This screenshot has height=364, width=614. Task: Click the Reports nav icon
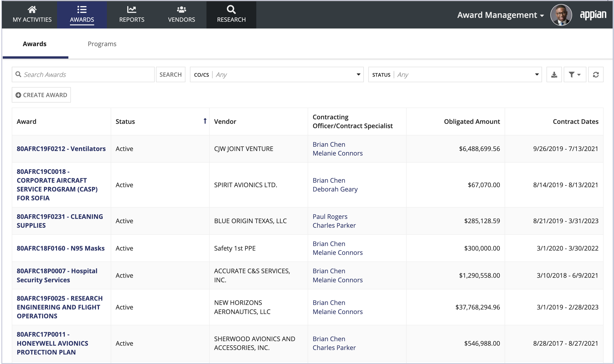click(132, 14)
